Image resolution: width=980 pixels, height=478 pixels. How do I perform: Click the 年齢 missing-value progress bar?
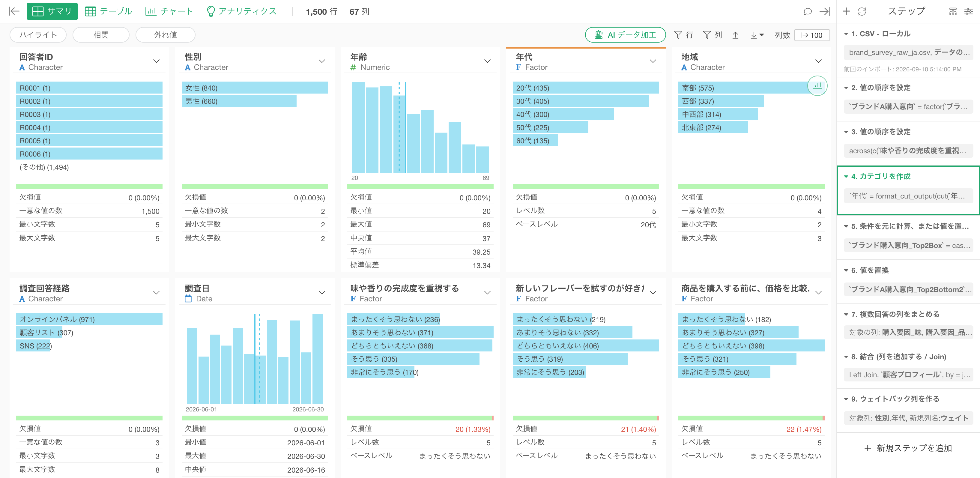coord(420,187)
